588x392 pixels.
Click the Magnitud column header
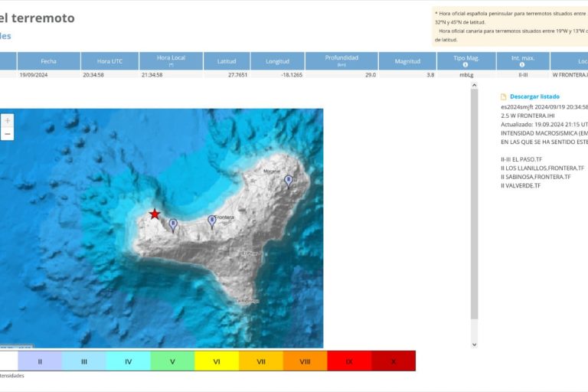point(407,61)
